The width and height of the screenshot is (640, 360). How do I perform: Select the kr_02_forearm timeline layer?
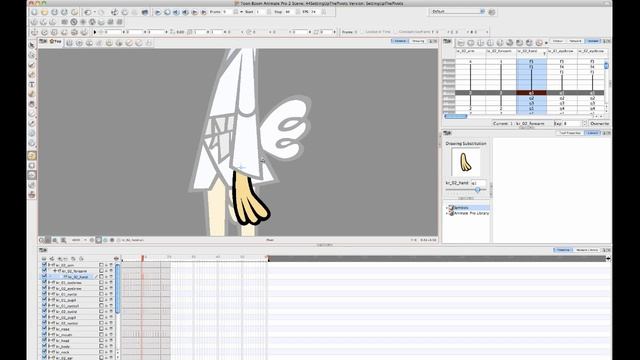click(74, 271)
